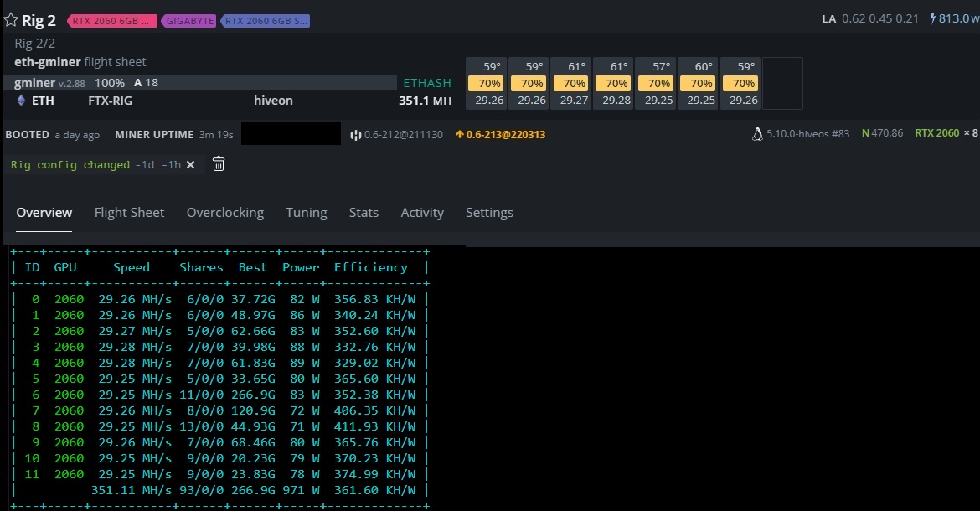Select the purple GIGABYTE motherboard badge

pos(188,20)
